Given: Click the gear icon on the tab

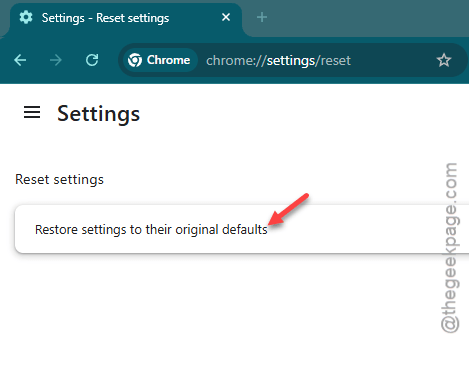Looking at the screenshot, I should pyautogui.click(x=26, y=17).
